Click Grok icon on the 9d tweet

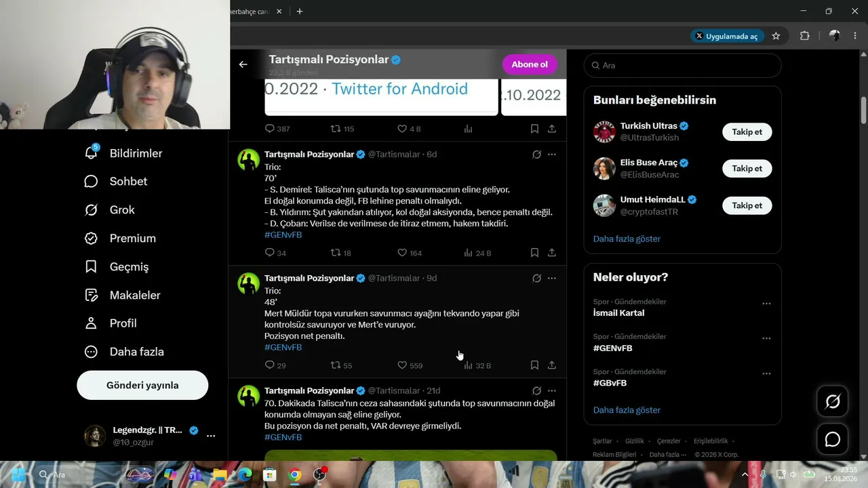[x=536, y=279]
